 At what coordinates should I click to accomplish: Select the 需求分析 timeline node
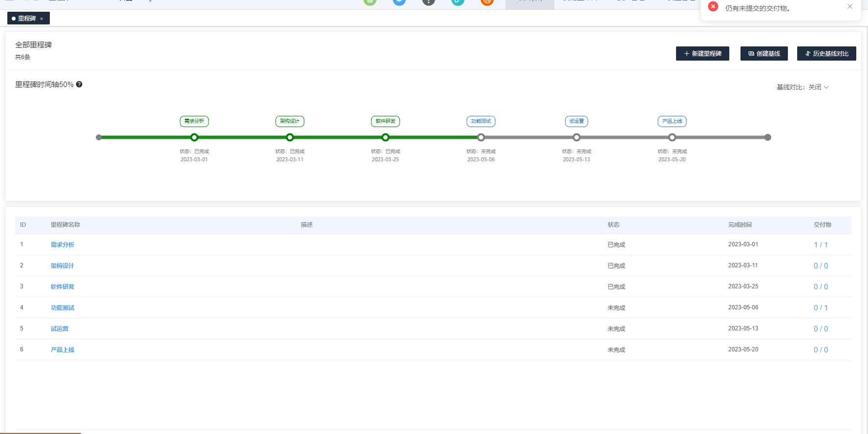[194, 137]
